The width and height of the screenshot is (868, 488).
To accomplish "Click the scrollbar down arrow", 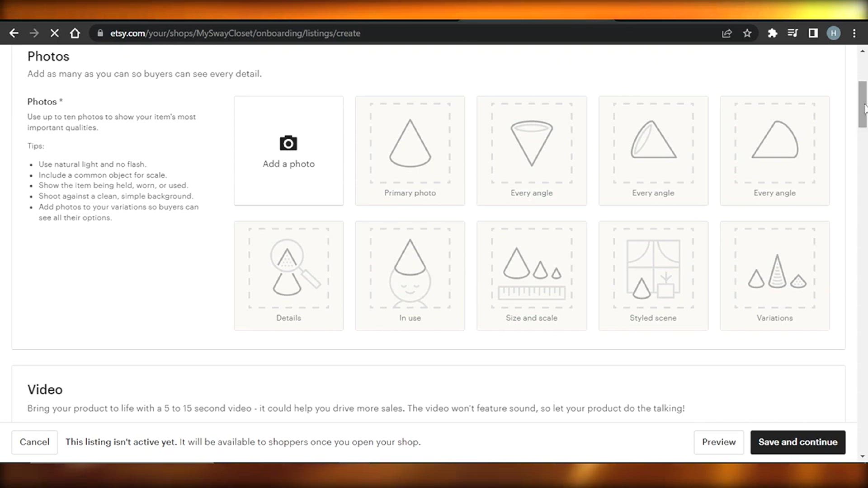I will [863, 456].
